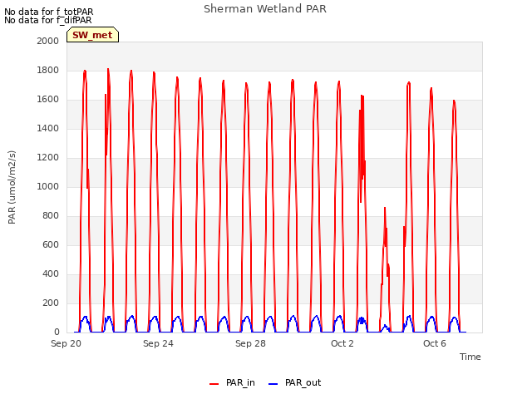Click the Sep 24 x-axis tick label
The height and width of the screenshot is (399, 532).
pos(158,343)
